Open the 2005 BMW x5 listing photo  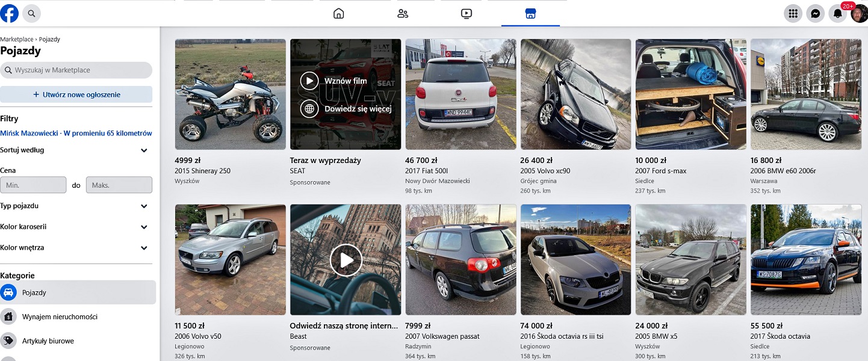click(691, 260)
